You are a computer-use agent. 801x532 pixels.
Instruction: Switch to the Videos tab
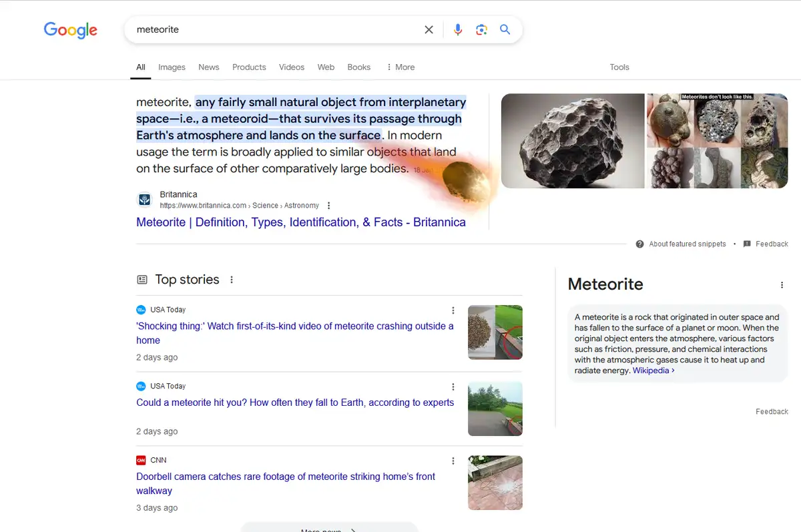[x=292, y=67]
